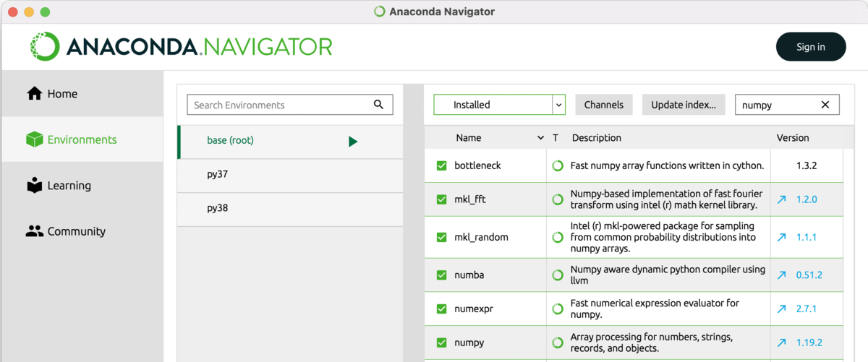The image size is (868, 362).
Task: Click the mkl_random package name
Action: pyautogui.click(x=481, y=237)
